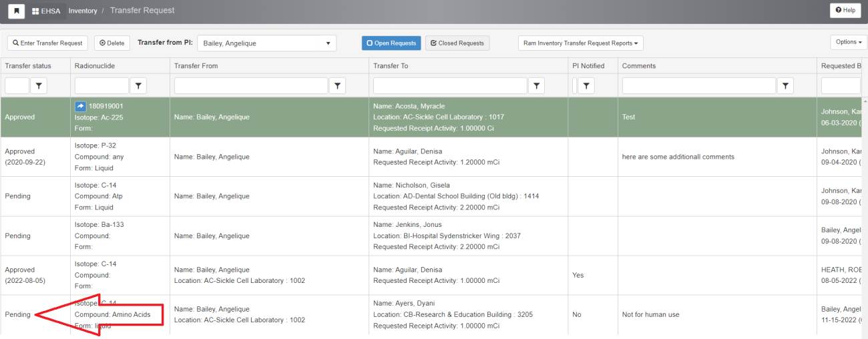The height and width of the screenshot is (339, 868).
Task: Click the bookmark icon in the header
Action: click(x=16, y=11)
